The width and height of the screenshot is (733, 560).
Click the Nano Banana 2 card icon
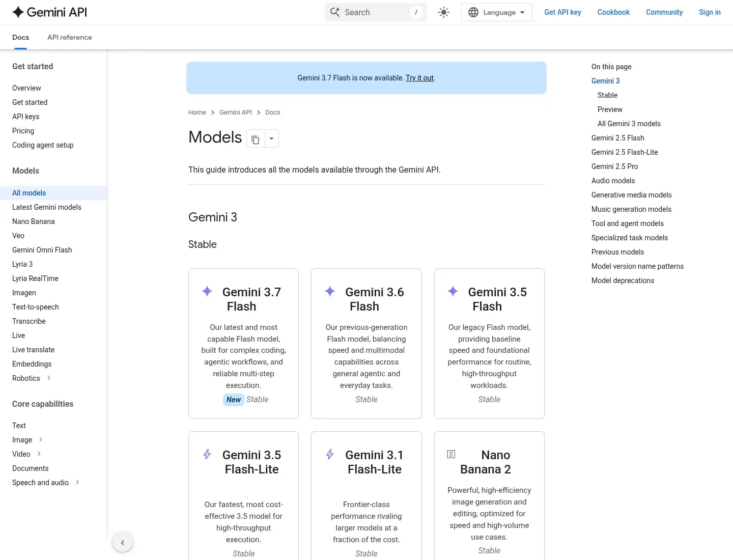pyautogui.click(x=451, y=454)
